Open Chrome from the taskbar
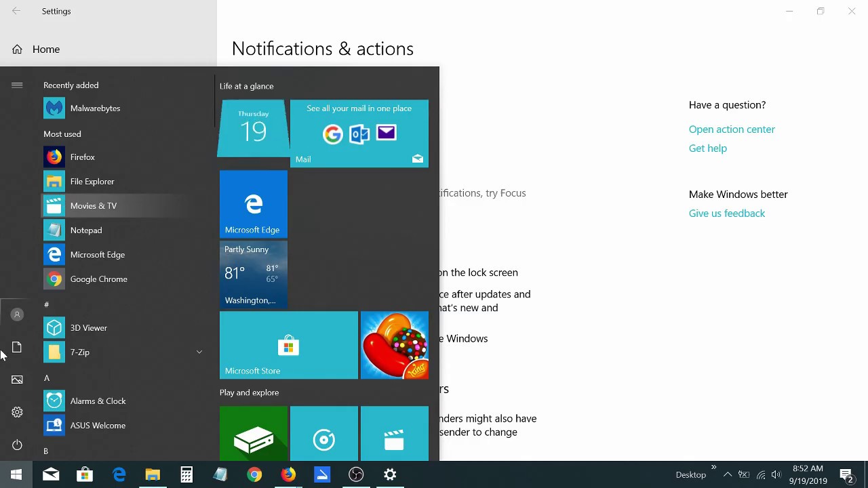The image size is (868, 488). (254, 474)
